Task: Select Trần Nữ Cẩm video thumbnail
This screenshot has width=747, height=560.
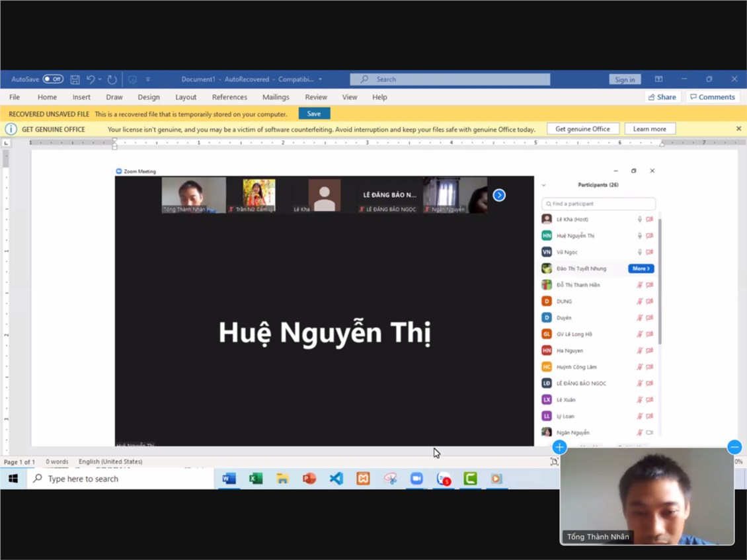Action: coord(258,195)
